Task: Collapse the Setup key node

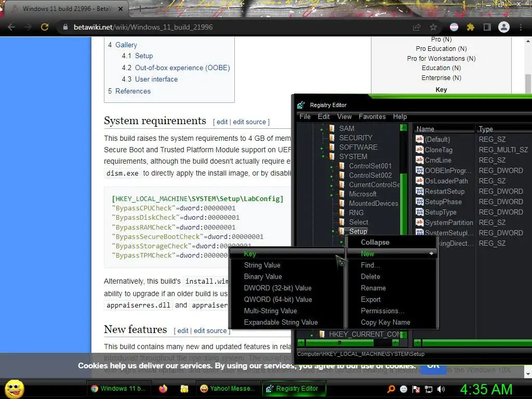Action: click(333, 231)
